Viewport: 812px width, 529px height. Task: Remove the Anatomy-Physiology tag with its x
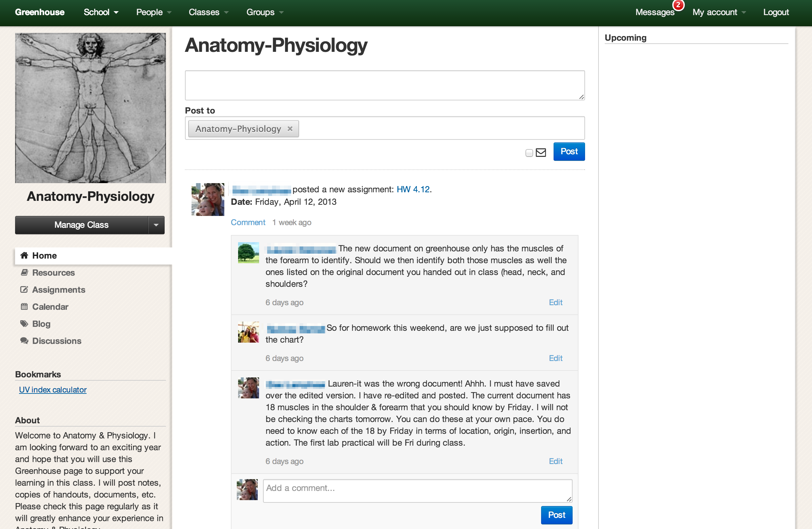[290, 129]
